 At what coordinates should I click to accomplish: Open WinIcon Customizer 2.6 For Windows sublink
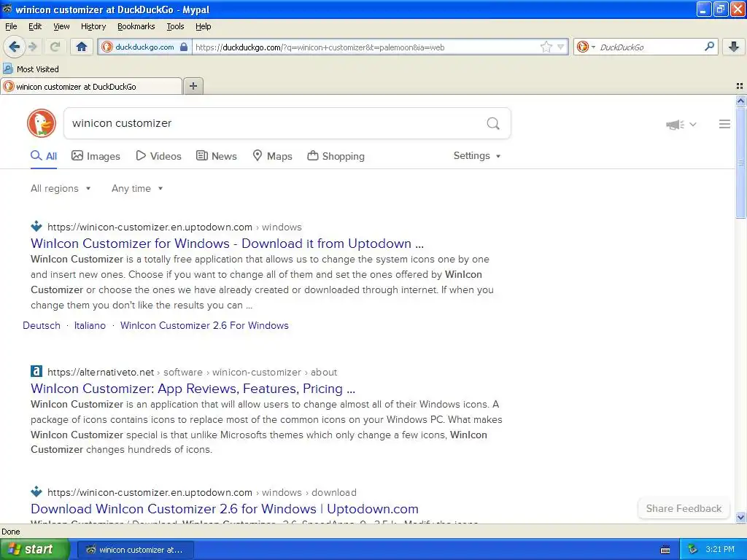pos(204,325)
